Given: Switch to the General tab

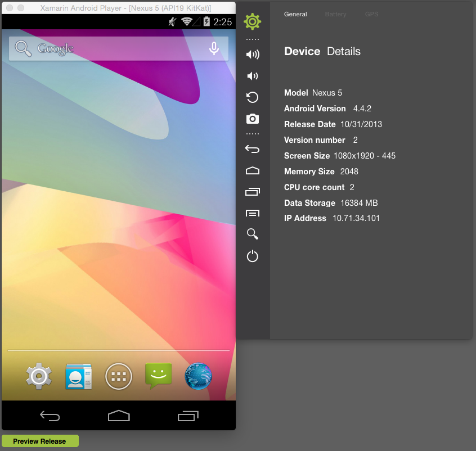Looking at the screenshot, I should point(295,14).
